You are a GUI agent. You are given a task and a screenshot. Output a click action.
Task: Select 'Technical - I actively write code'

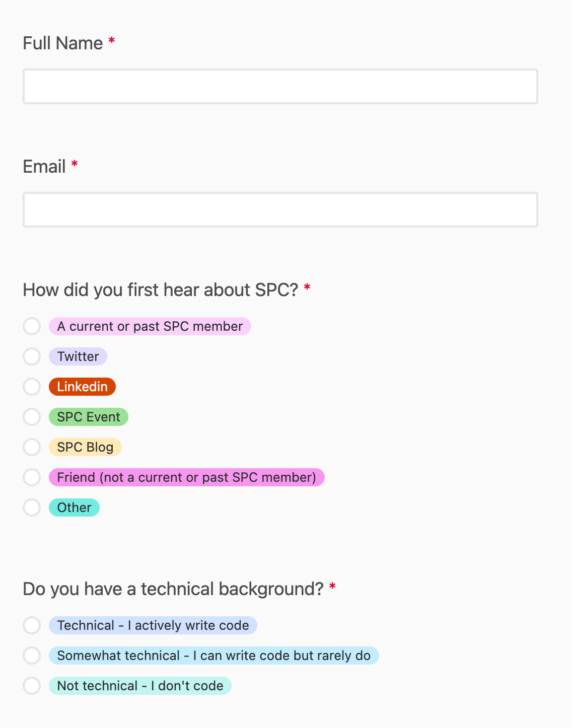(32, 625)
